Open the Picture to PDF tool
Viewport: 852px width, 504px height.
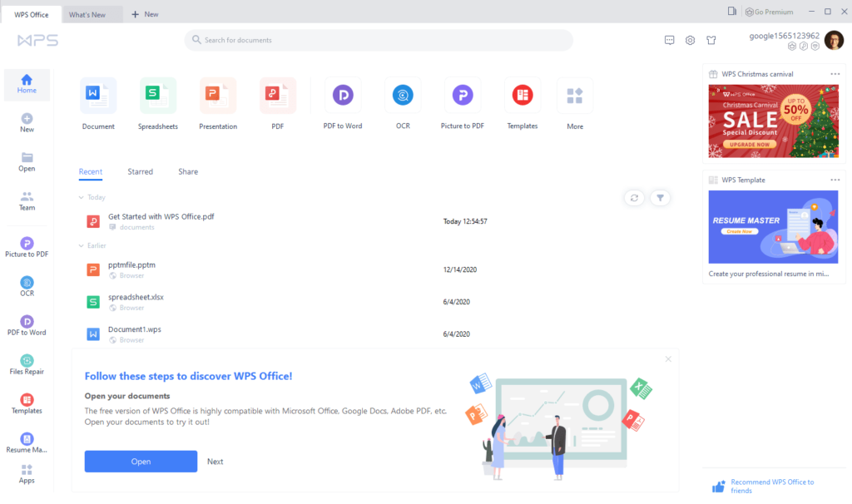(x=462, y=94)
